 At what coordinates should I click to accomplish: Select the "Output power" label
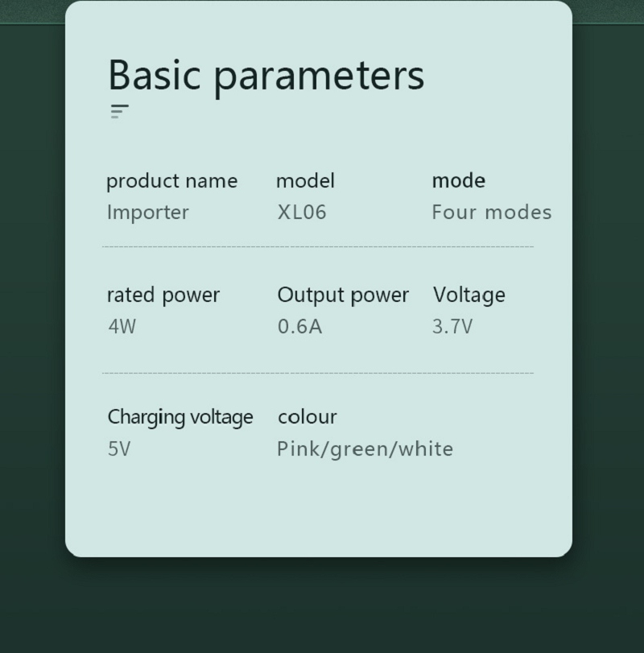pyautogui.click(x=343, y=296)
